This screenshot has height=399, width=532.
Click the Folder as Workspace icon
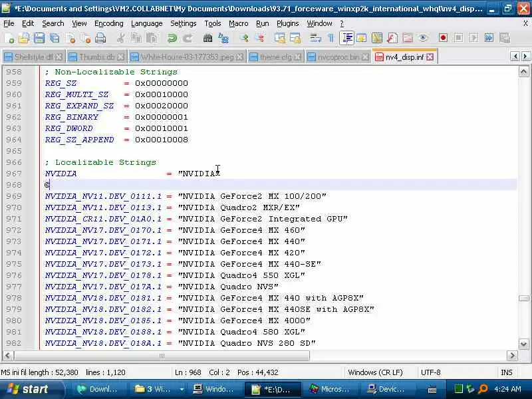click(x=408, y=38)
